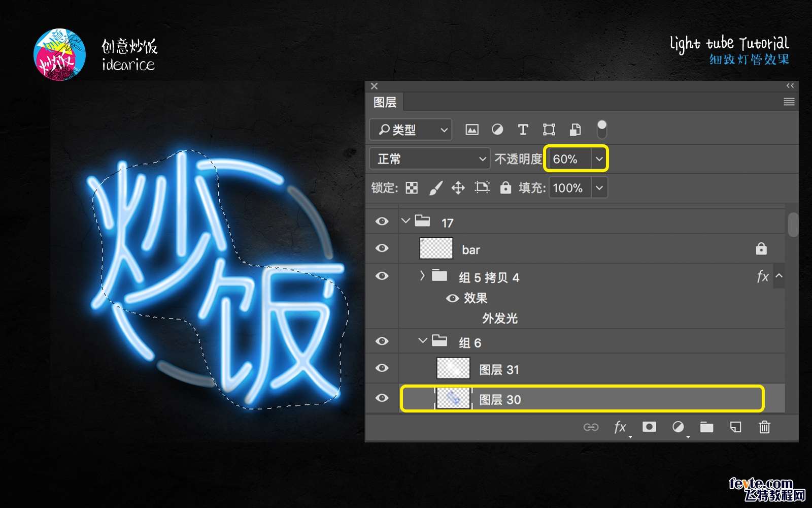Open the opacity slider dropdown arrow
The height and width of the screenshot is (508, 812).
[x=599, y=159]
